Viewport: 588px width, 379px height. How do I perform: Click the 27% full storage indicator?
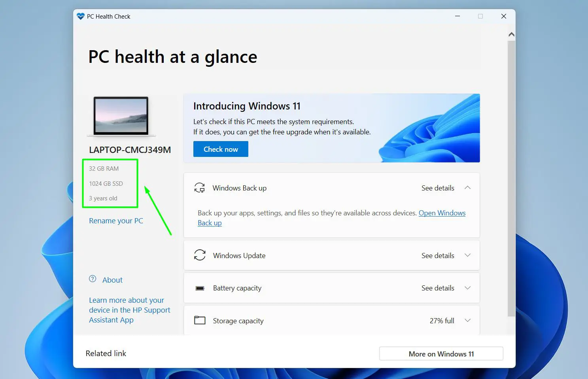(442, 321)
